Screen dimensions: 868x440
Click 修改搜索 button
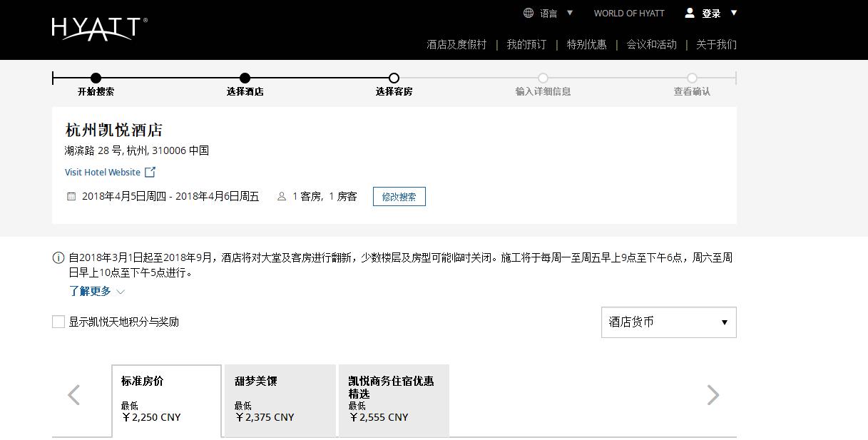click(x=399, y=197)
